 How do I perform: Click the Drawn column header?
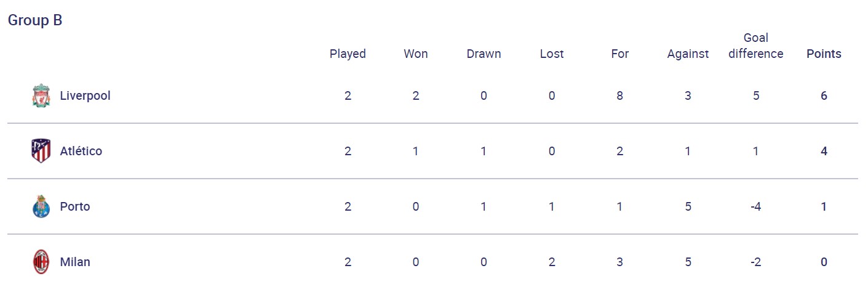coord(484,54)
